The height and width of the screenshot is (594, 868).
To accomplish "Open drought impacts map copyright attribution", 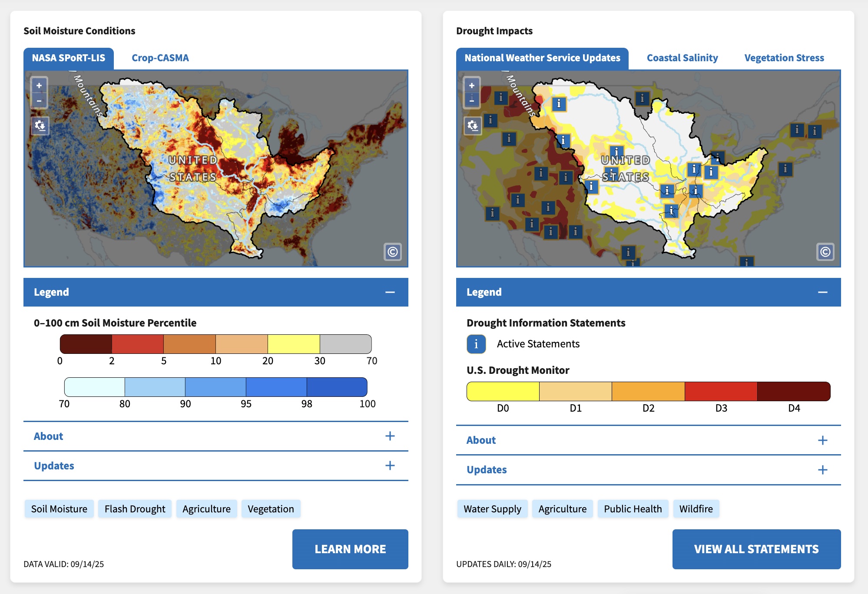I will click(x=825, y=252).
